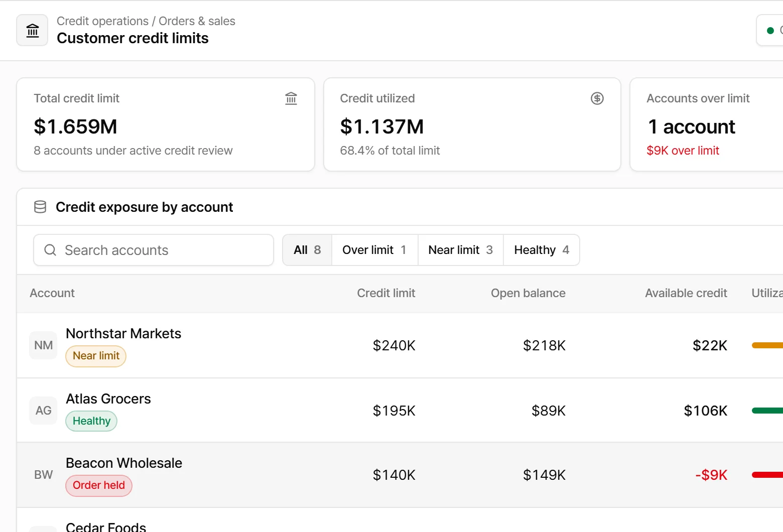Click the 68.4% of total limit text
The width and height of the screenshot is (783, 532).
pos(390,151)
